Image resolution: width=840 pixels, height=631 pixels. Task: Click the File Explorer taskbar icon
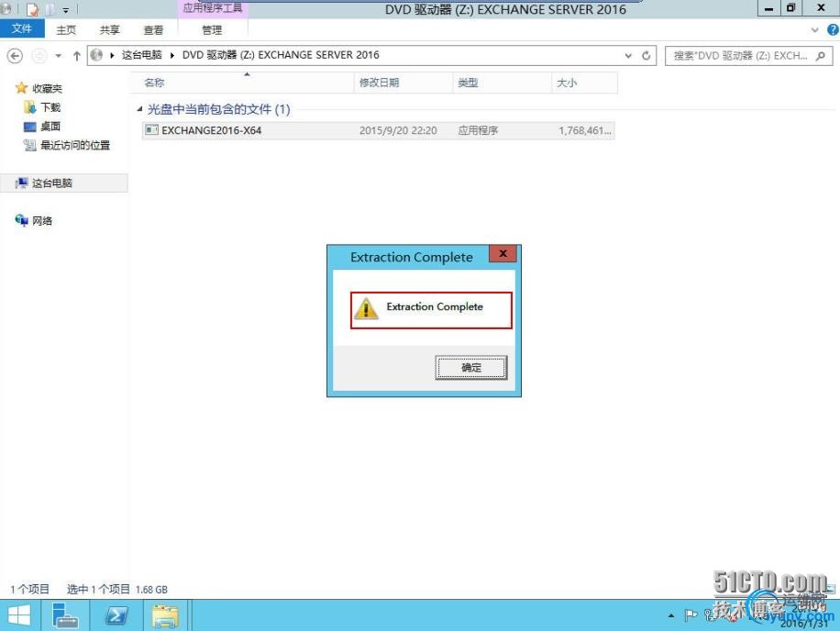(x=166, y=614)
